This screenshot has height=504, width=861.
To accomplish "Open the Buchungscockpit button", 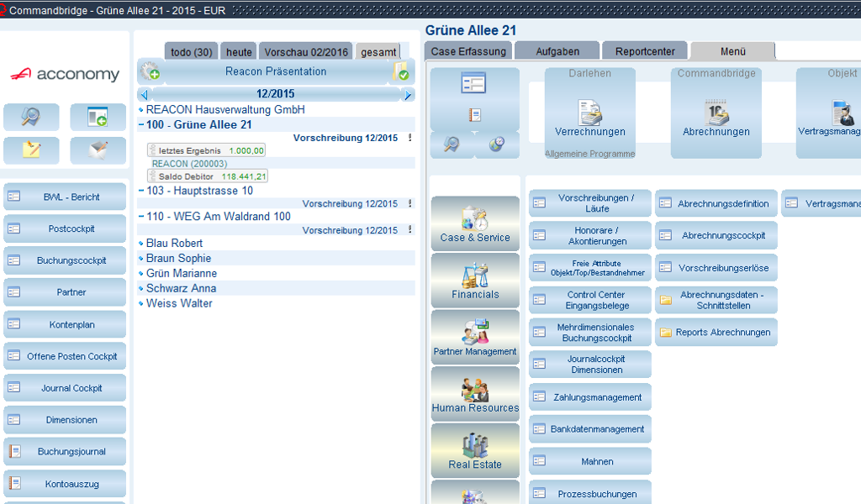I will [65, 260].
